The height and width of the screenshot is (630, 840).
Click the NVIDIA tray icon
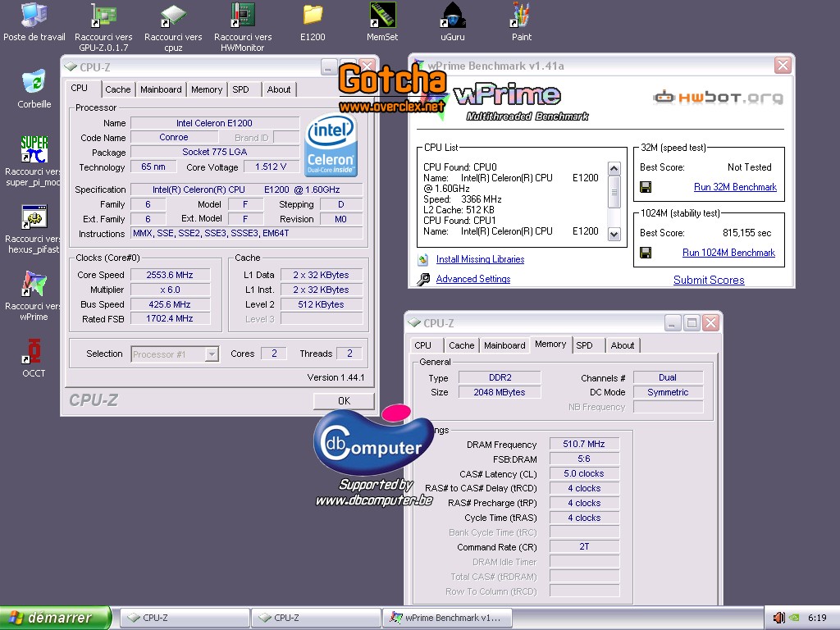794,618
